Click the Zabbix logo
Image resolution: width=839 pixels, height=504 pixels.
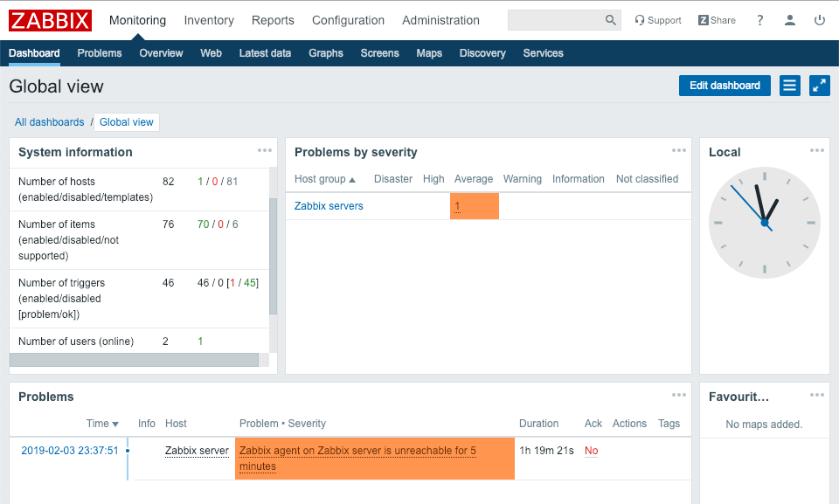50,20
